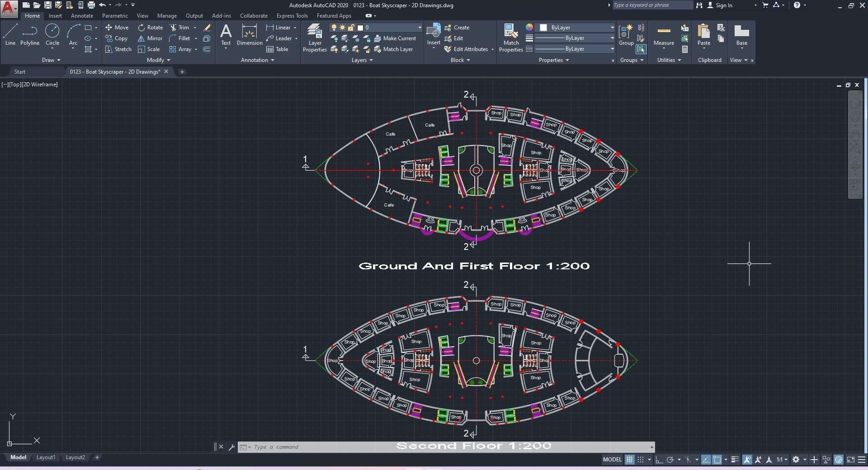Choose the Scale tool
This screenshot has height=470, width=868.
[149, 49]
